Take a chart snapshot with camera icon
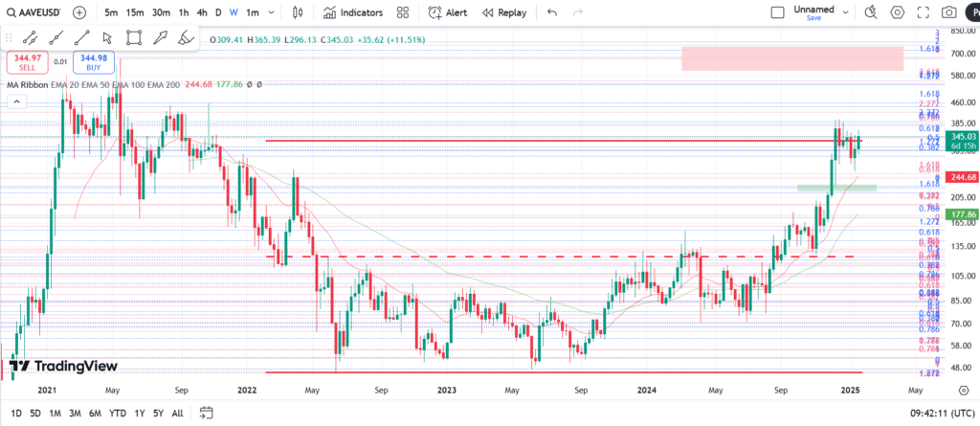Image resolution: width=980 pixels, height=426 pixels. tap(948, 12)
